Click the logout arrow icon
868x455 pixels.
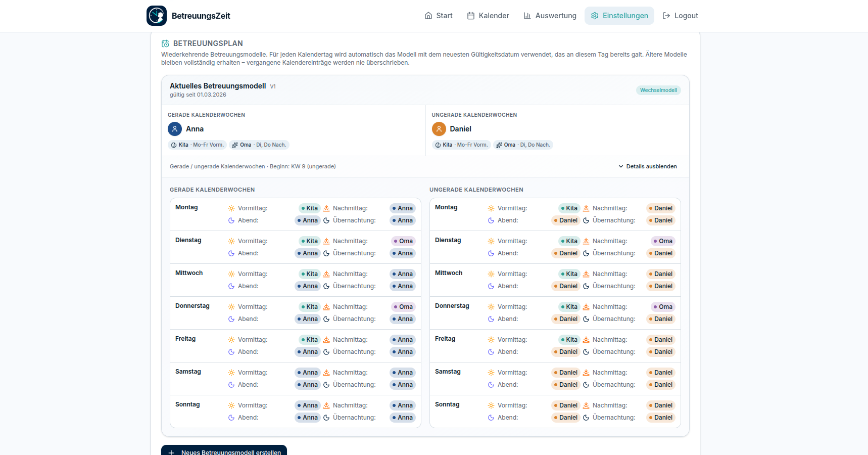(666, 16)
